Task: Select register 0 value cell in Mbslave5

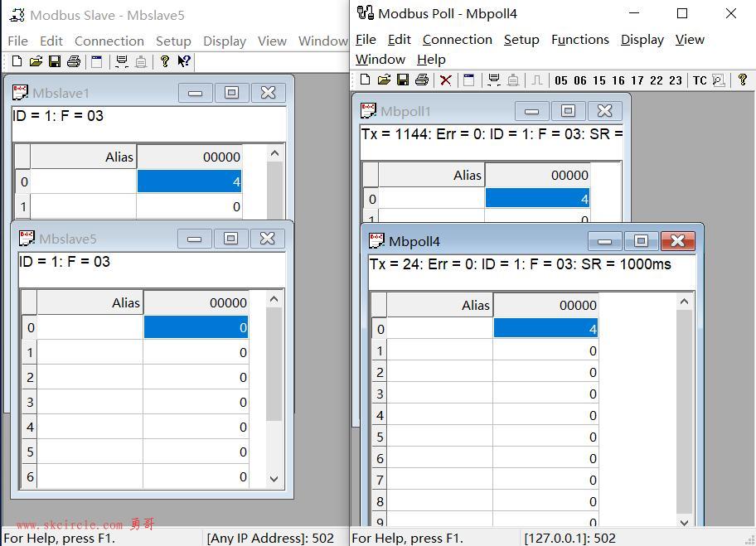Action: pos(196,327)
